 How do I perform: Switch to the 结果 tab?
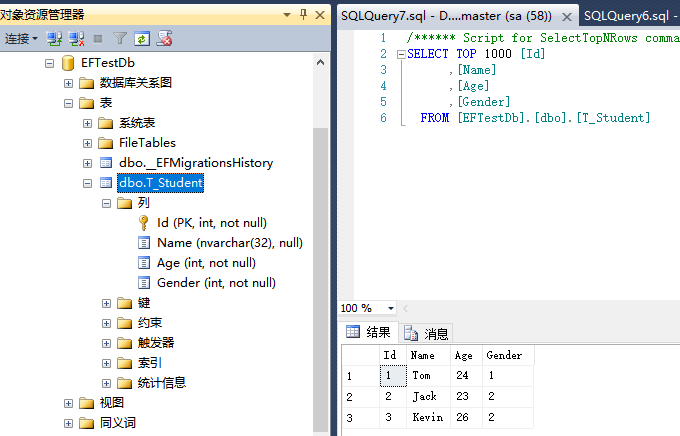[369, 332]
